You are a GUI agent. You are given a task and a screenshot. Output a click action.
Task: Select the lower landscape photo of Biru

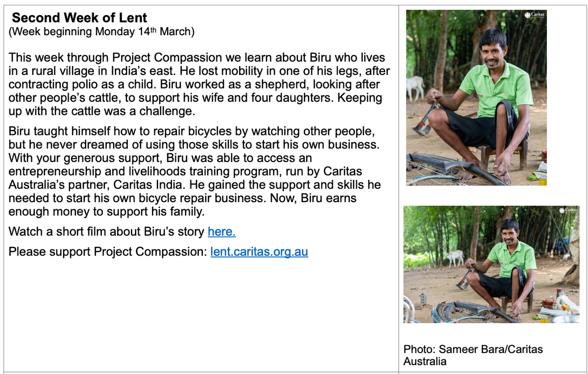click(x=491, y=264)
